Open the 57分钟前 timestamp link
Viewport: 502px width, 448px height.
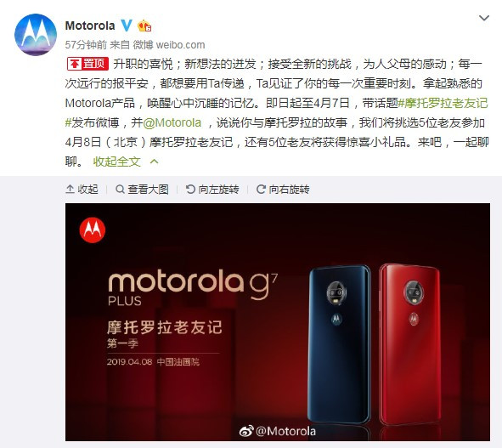pos(86,45)
